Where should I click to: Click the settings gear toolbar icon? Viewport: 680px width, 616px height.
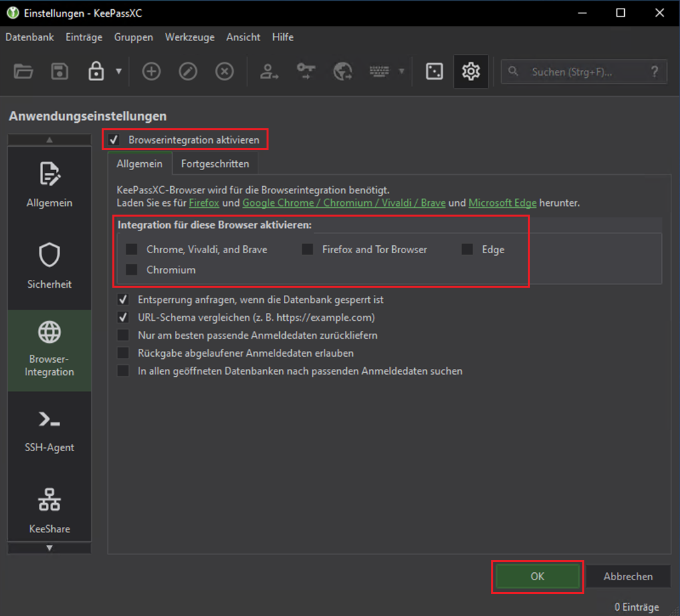point(471,72)
